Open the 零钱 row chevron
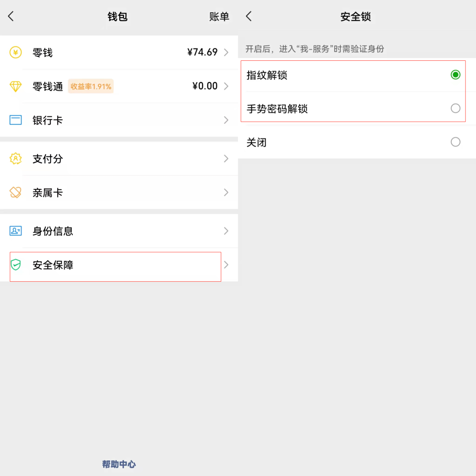The height and width of the screenshot is (476, 476). [226, 52]
